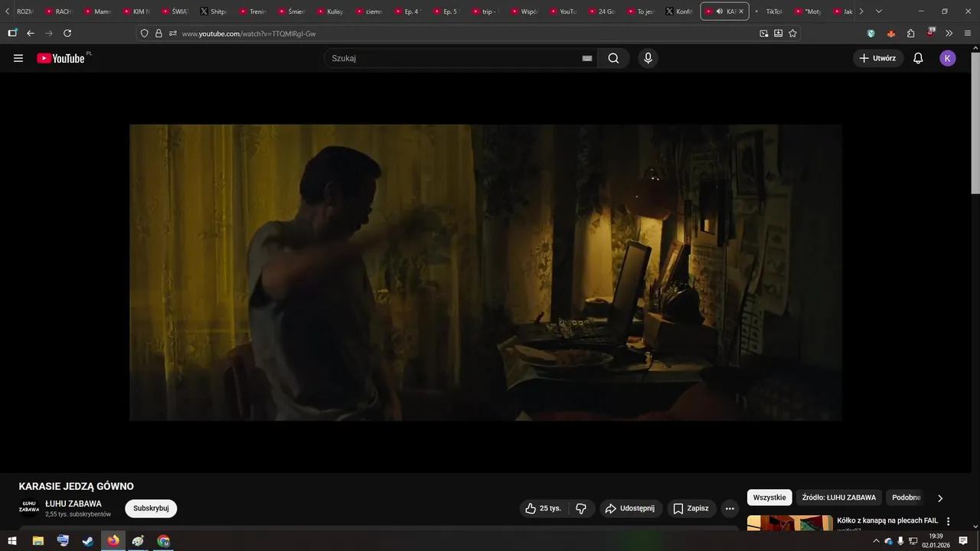Open the red extension with 19 badge

tap(930, 33)
